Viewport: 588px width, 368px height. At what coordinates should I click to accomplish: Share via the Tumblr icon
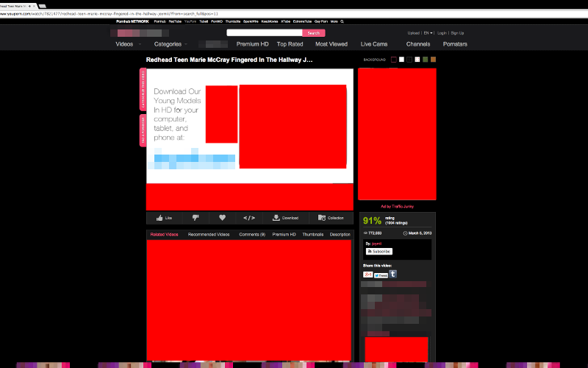click(392, 274)
